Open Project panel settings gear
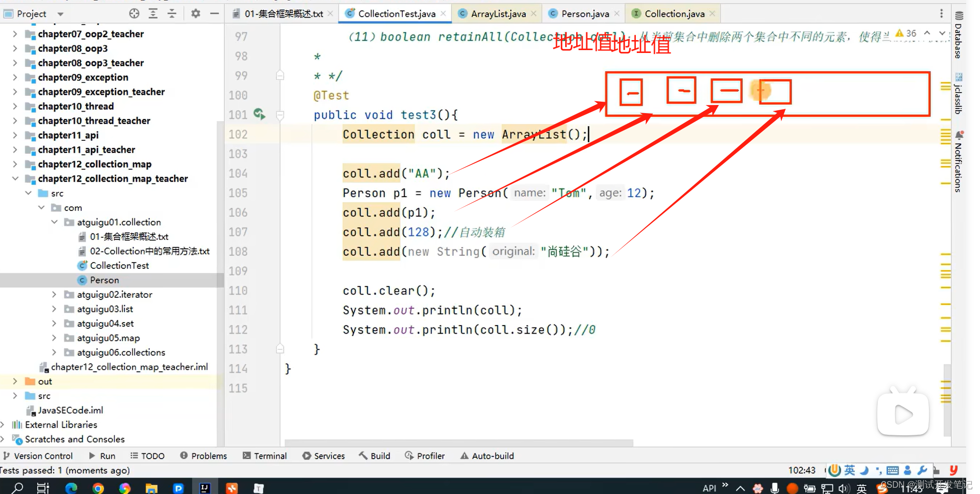Screen dimensions: 980x494 [x=196, y=14]
